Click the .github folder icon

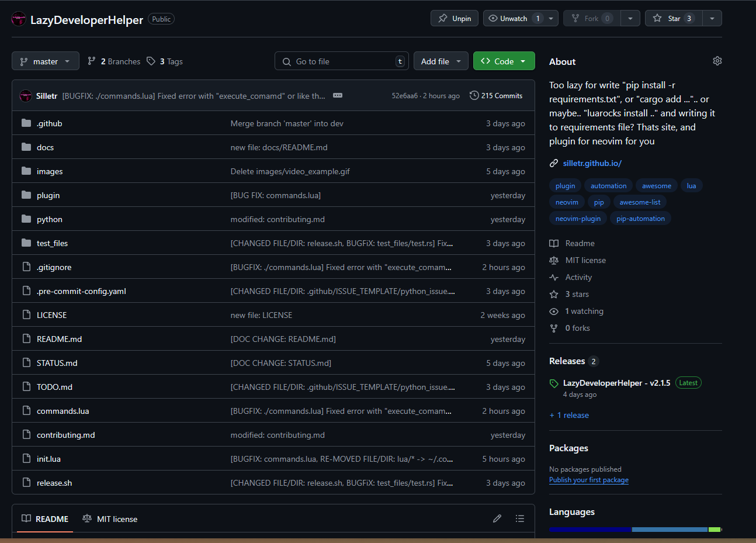pos(26,123)
